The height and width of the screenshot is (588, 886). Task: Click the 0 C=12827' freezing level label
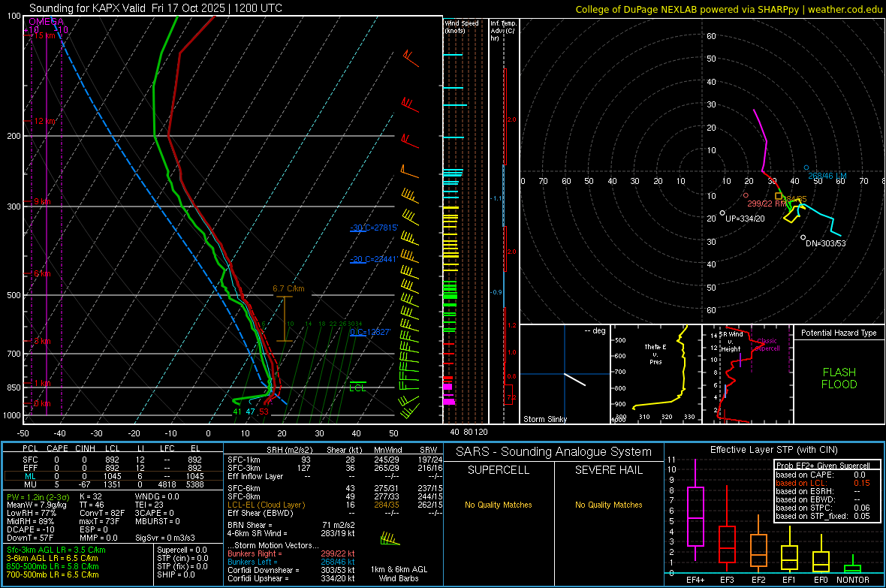tap(370, 332)
